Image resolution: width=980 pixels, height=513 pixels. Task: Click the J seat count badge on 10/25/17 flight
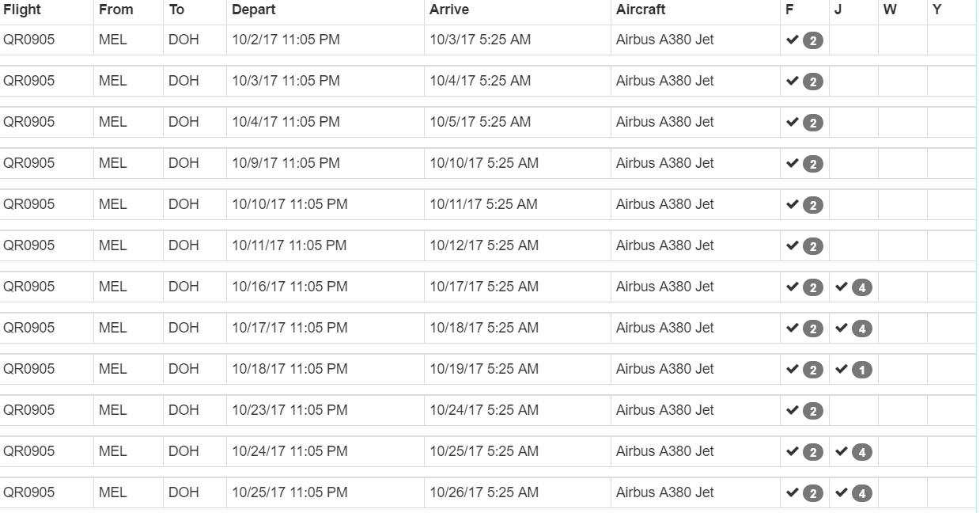[x=862, y=493]
